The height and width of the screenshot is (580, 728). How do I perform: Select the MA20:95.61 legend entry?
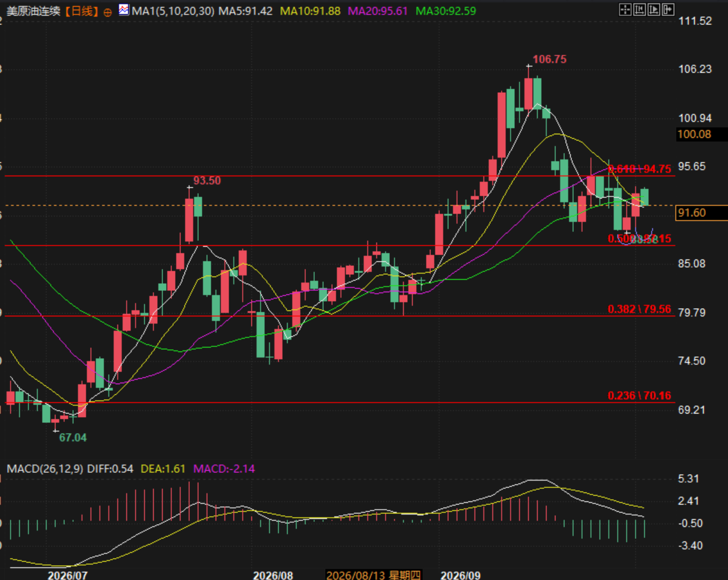point(377,11)
